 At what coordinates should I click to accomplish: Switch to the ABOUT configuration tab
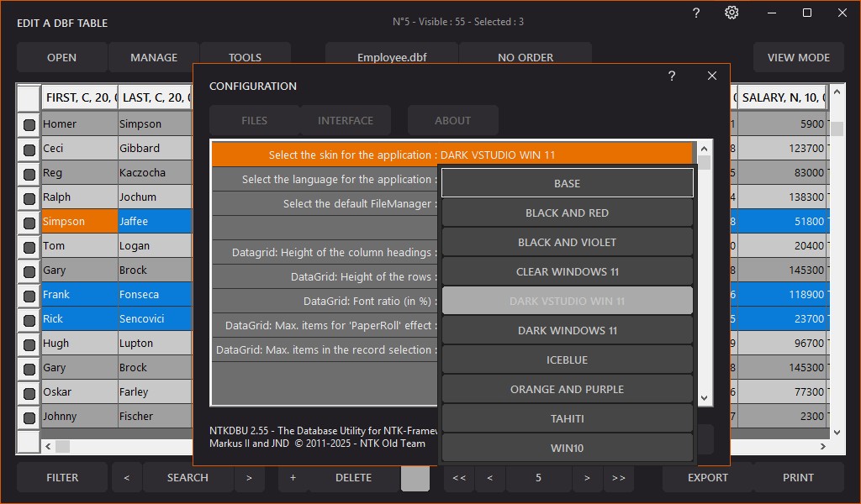(453, 121)
